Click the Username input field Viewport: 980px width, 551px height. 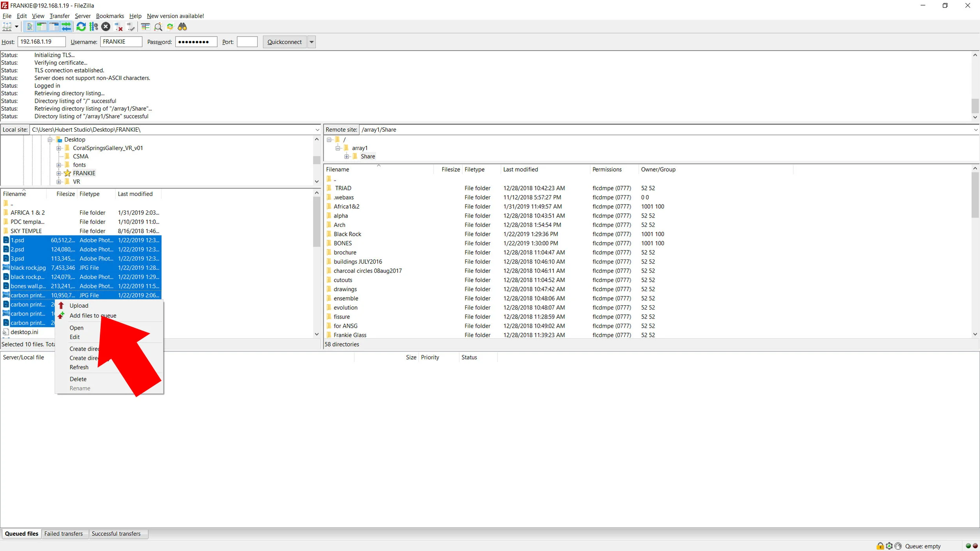(121, 42)
